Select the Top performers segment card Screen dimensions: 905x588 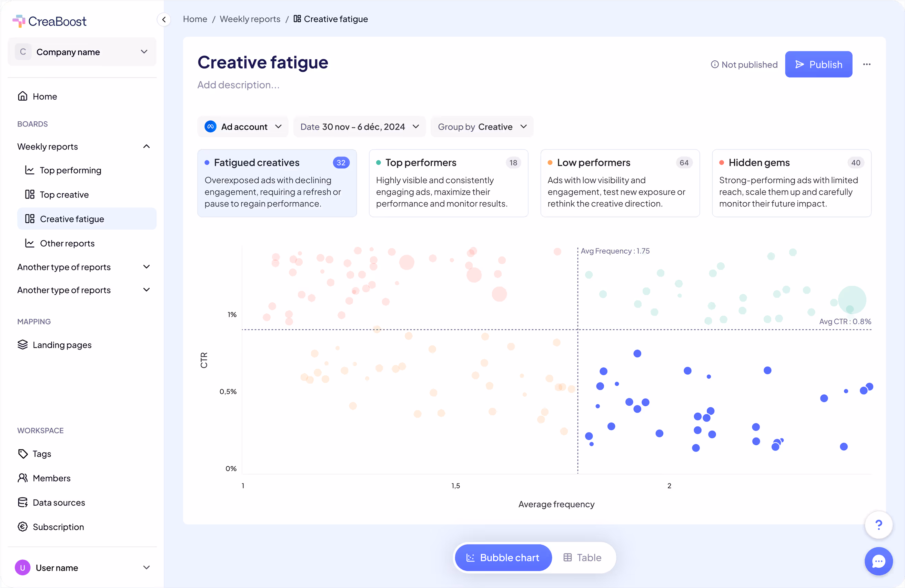pyautogui.click(x=448, y=183)
